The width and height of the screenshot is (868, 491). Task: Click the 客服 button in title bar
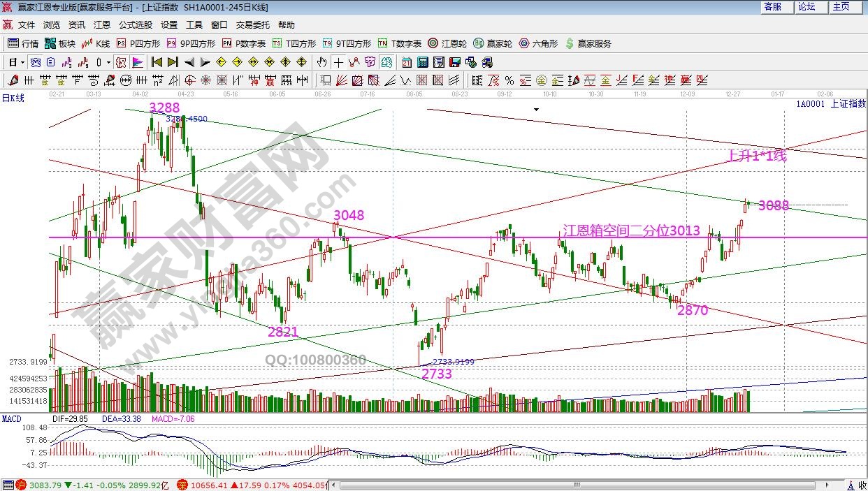point(773,7)
